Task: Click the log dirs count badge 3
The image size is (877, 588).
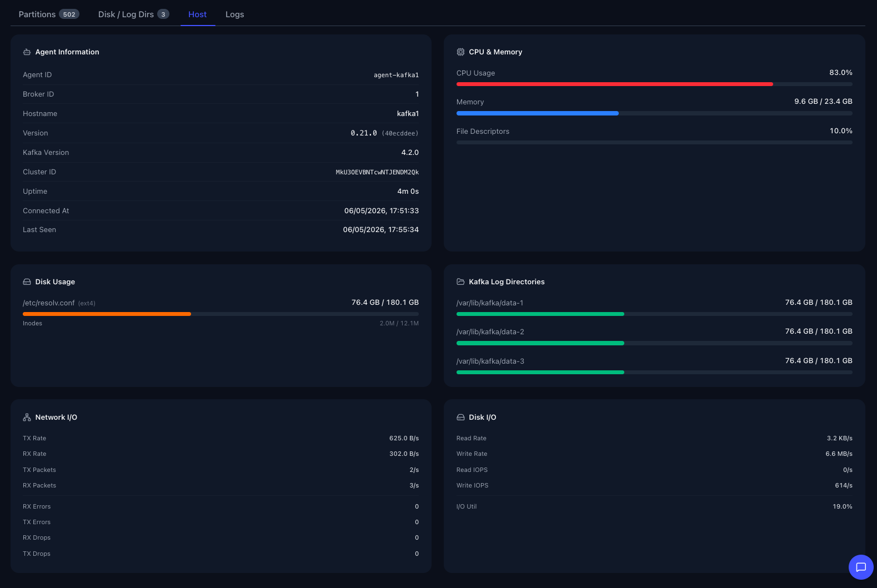Action: pyautogui.click(x=163, y=14)
